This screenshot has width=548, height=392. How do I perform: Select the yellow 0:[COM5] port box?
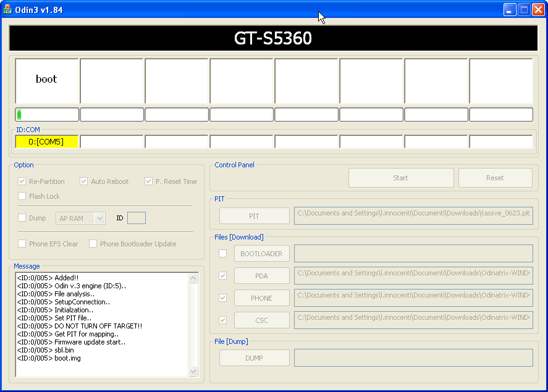46,141
